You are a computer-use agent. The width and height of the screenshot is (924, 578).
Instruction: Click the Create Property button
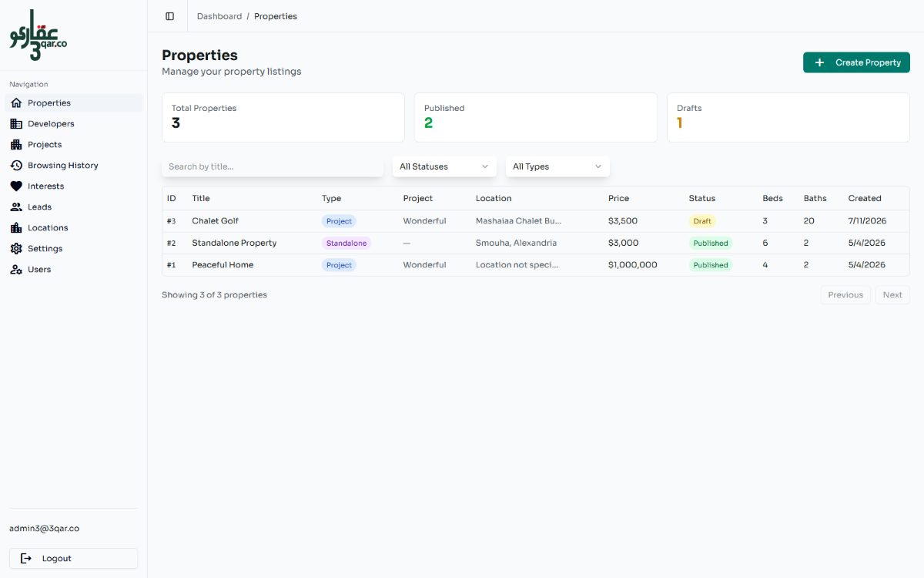856,62
